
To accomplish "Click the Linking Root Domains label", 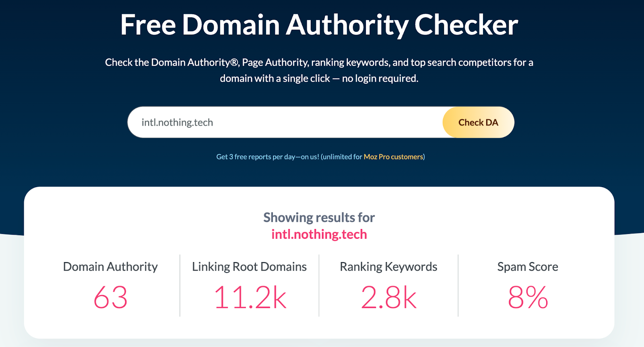I will (x=249, y=266).
